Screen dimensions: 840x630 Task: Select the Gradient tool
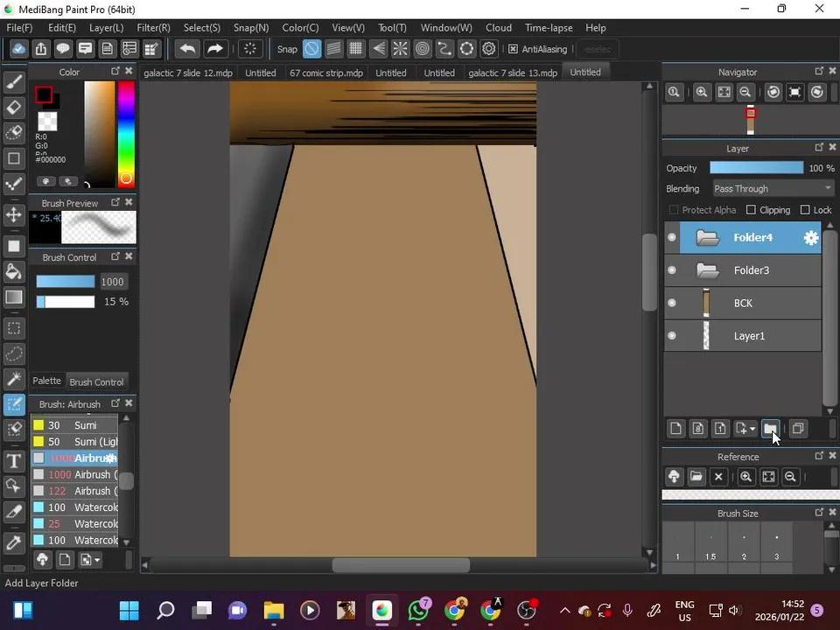(x=14, y=296)
